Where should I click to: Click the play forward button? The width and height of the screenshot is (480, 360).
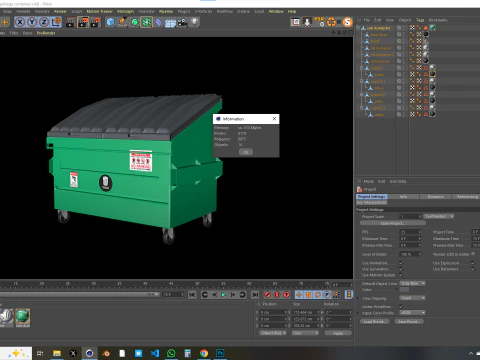coord(224,295)
